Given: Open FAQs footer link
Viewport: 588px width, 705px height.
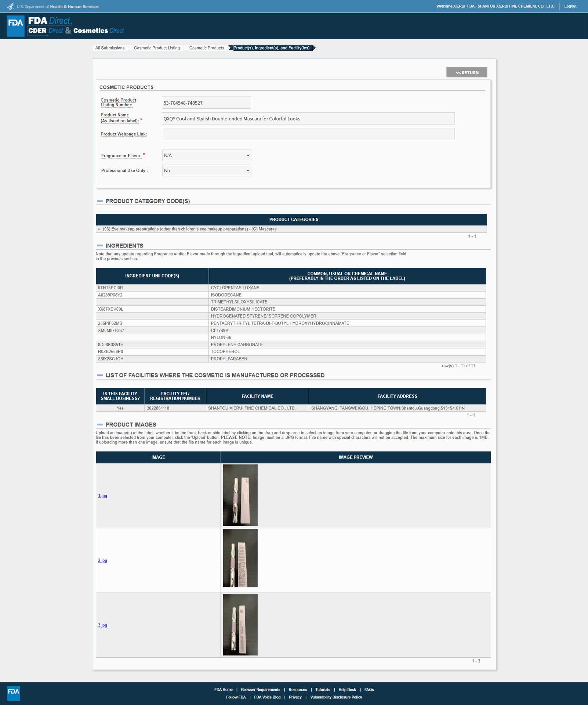Looking at the screenshot, I should pos(369,690).
